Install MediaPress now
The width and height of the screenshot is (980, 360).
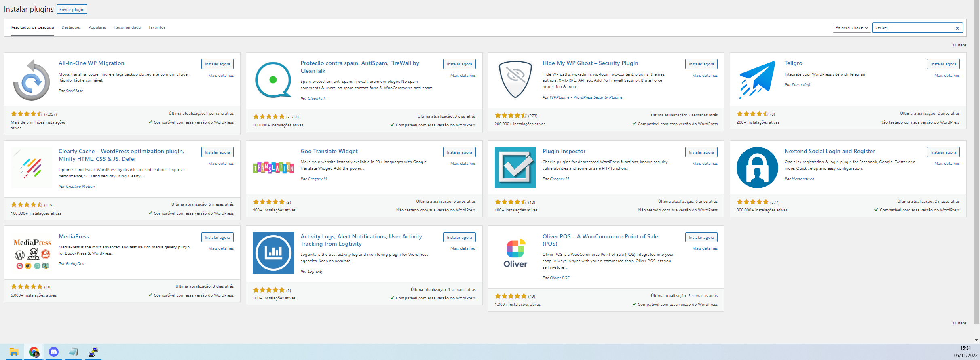218,237
